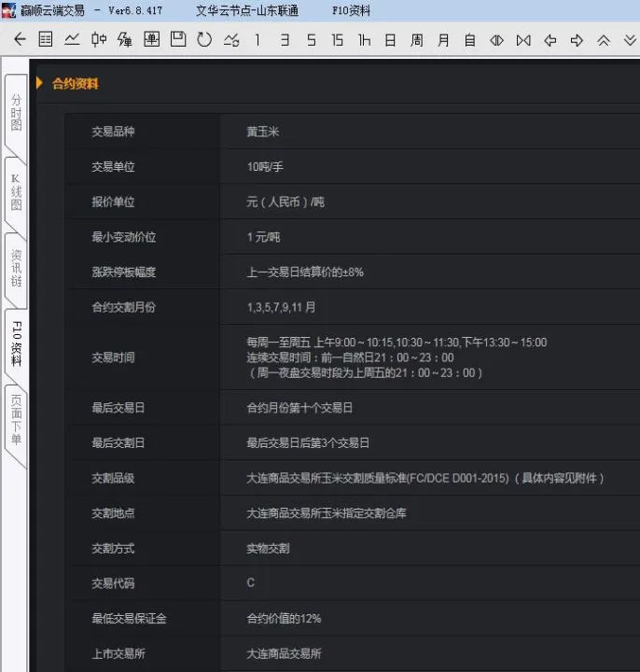The height and width of the screenshot is (672, 640).
Task: Switch to the 资讯链 side tab
Action: point(16,268)
